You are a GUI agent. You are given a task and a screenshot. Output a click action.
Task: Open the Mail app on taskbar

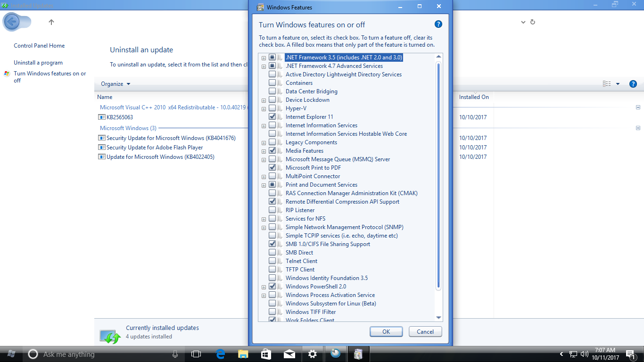tap(289, 354)
